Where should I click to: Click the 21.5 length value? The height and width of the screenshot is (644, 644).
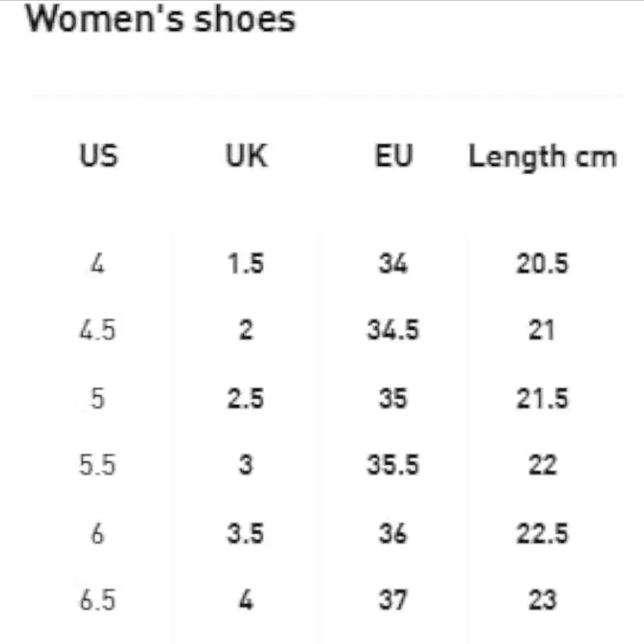[x=542, y=398]
